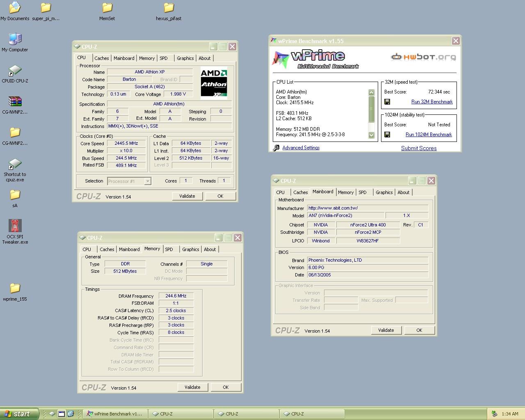The width and height of the screenshot is (525, 420).
Task: Click the FSB:DRAM ratio value 1:1
Action: pyautogui.click(x=176, y=303)
